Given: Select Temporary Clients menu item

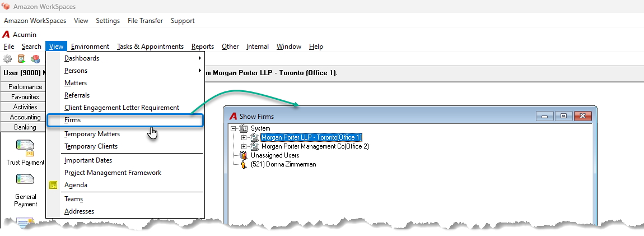Looking at the screenshot, I should pos(125,146).
